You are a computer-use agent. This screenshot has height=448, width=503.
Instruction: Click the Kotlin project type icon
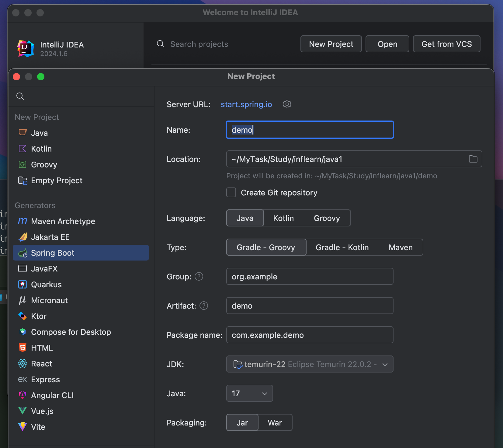point(23,149)
